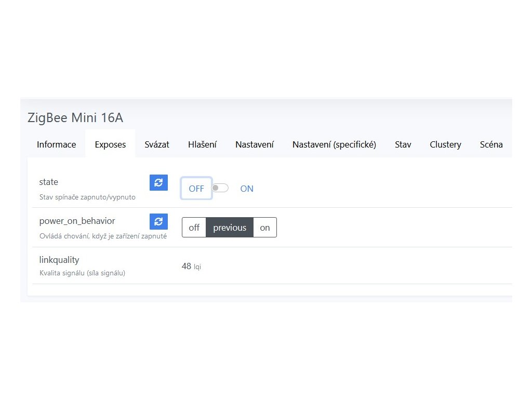Open the Informace tab
Screen dimensions: 532x399
(56, 144)
